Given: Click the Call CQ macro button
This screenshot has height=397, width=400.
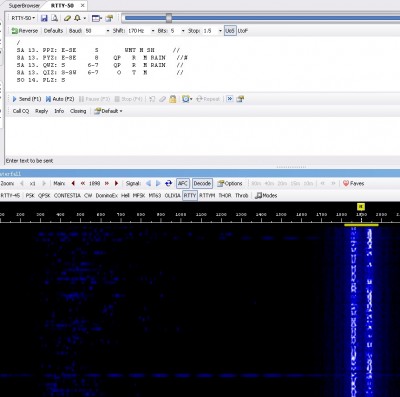Looking at the screenshot, I should [21, 111].
